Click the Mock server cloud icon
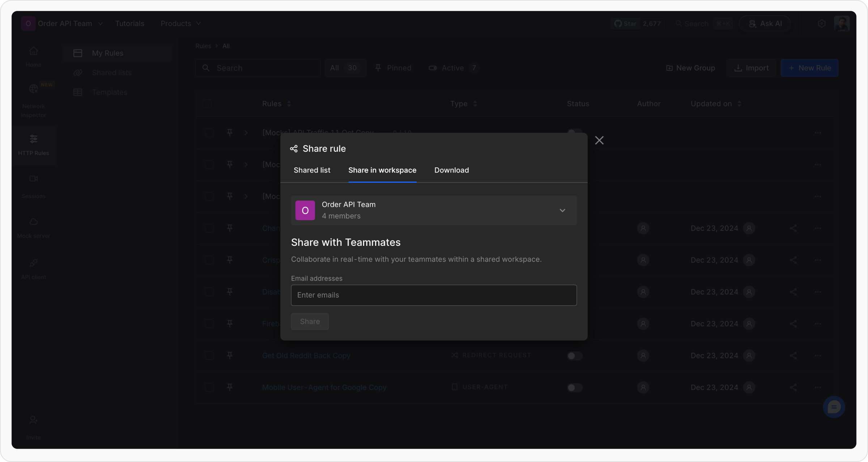868x462 pixels. click(x=34, y=222)
